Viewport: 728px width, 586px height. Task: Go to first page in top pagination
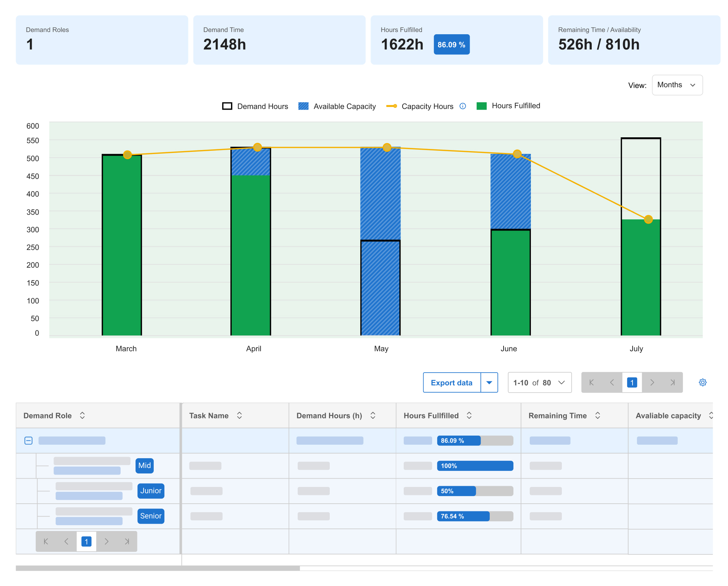[x=591, y=382]
